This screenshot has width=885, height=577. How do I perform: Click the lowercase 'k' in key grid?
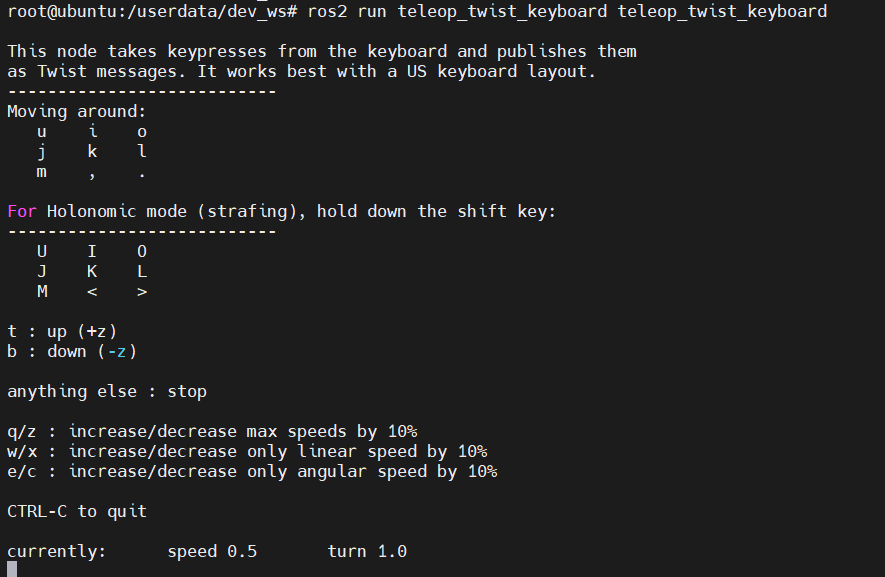(x=92, y=151)
